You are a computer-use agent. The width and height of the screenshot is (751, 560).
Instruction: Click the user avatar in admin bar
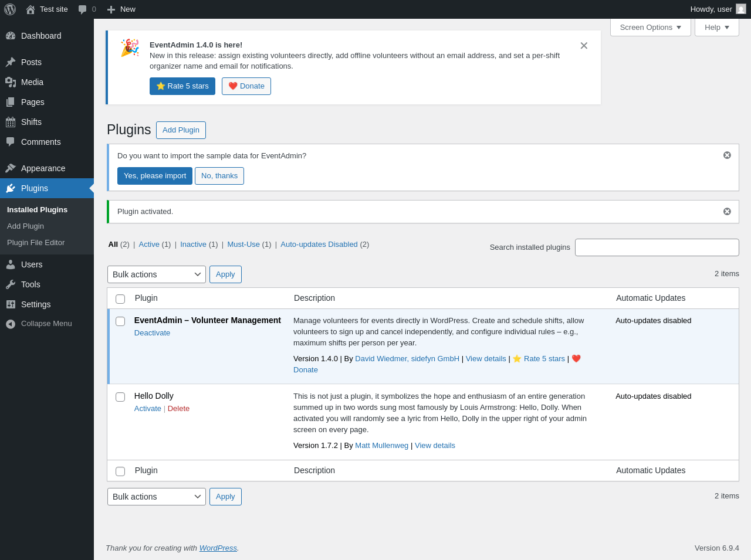[741, 9]
